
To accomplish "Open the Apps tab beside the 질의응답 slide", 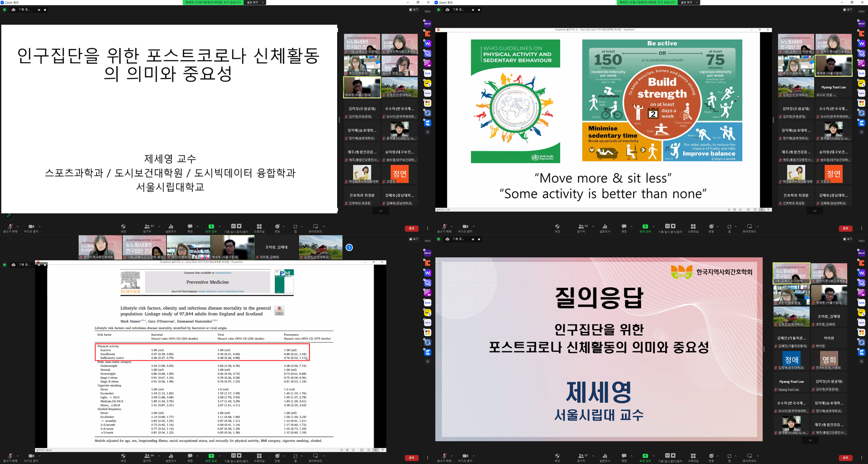I will (861, 240).
